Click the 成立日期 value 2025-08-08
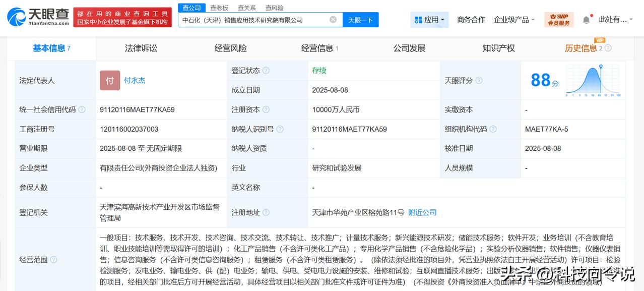The image size is (644, 291). pyautogui.click(x=330, y=90)
